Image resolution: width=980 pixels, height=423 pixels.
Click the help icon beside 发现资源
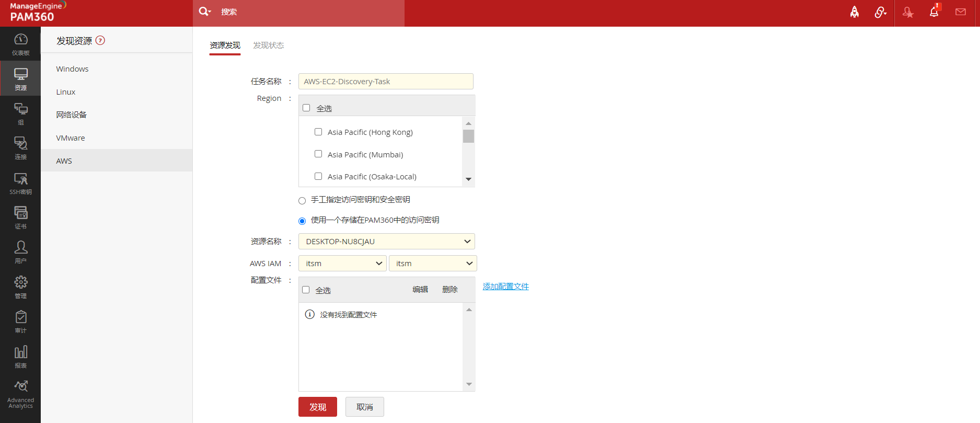point(100,40)
